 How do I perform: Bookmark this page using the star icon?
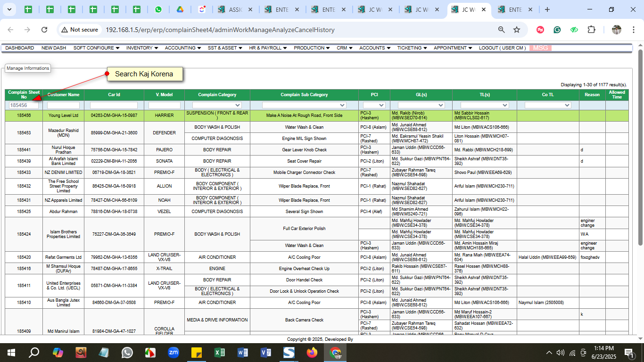517,30
